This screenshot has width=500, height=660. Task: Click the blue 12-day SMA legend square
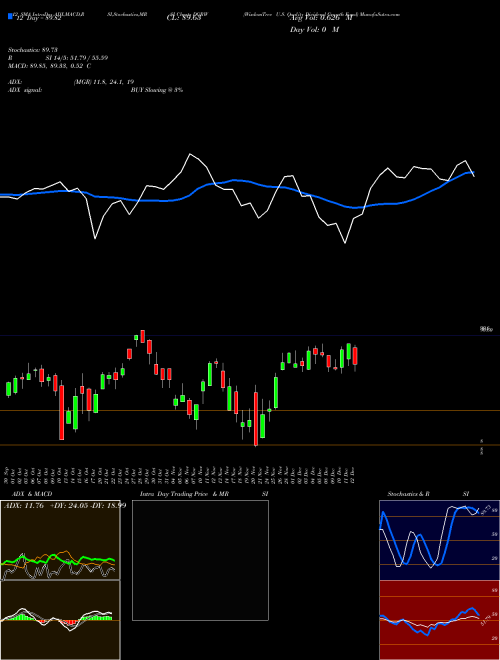point(10,16)
